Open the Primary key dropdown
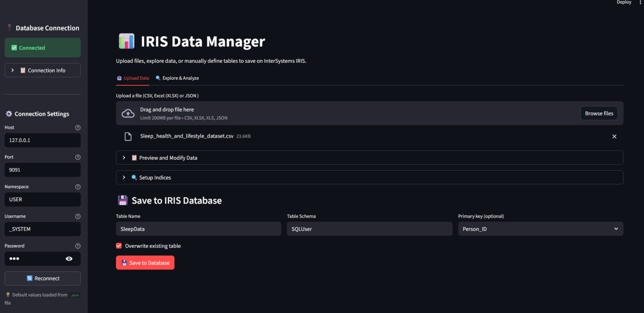The image size is (644, 313). [540, 229]
